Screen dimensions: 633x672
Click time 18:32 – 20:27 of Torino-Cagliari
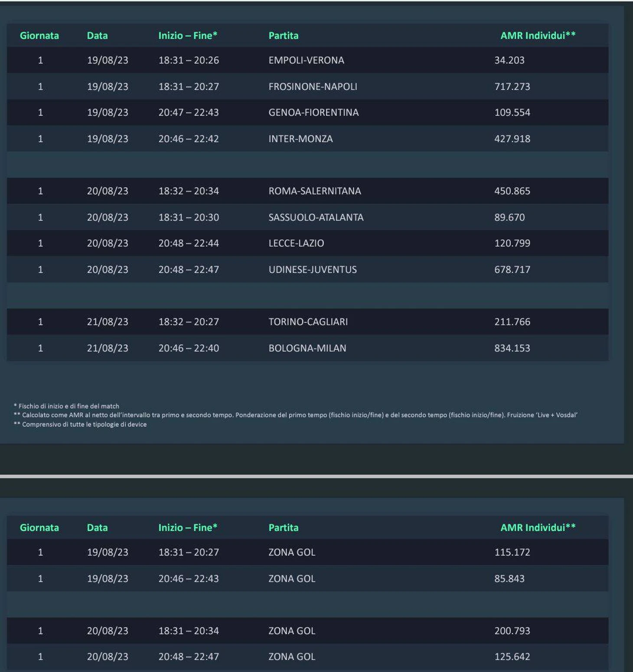pos(189,322)
